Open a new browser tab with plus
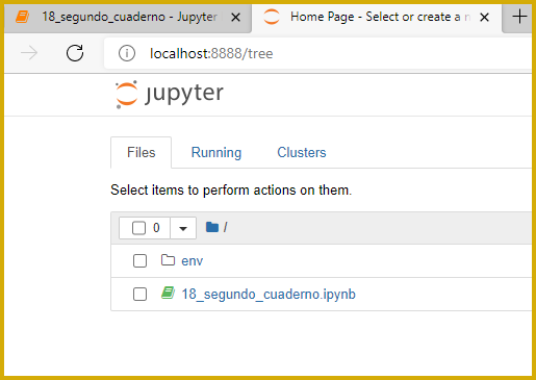The width and height of the screenshot is (536, 380). pyautogui.click(x=520, y=16)
